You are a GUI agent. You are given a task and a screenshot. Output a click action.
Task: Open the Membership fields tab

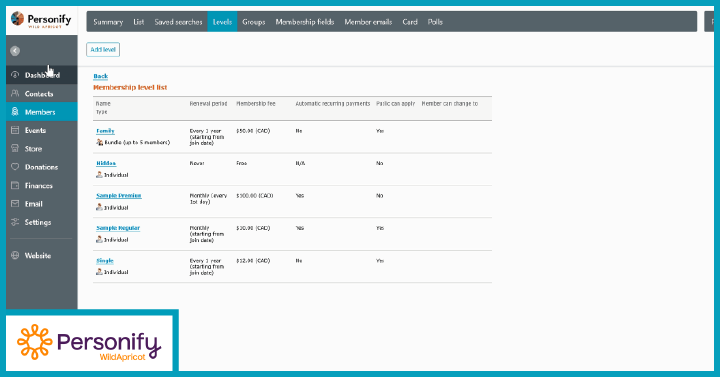[304, 22]
